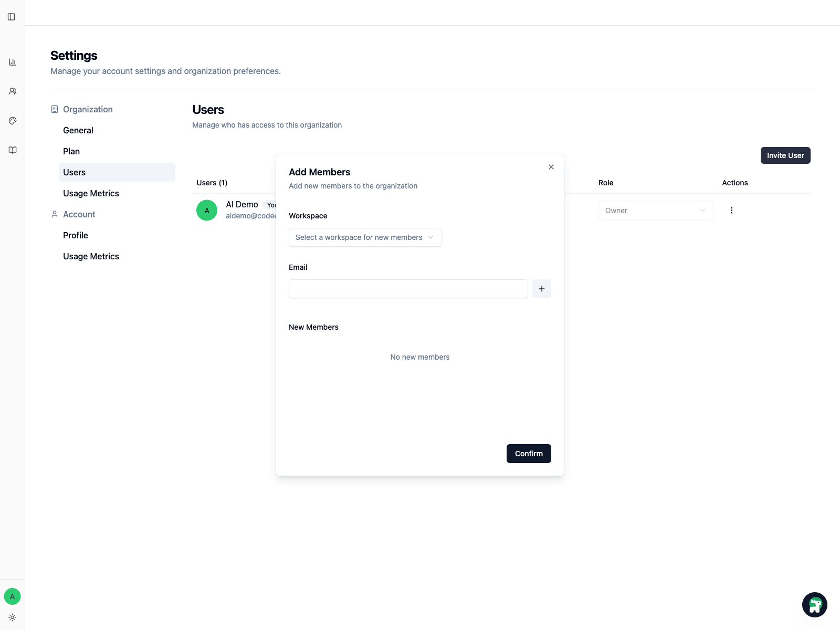Open the Owner role dropdown
The height and width of the screenshot is (630, 840).
tap(655, 210)
